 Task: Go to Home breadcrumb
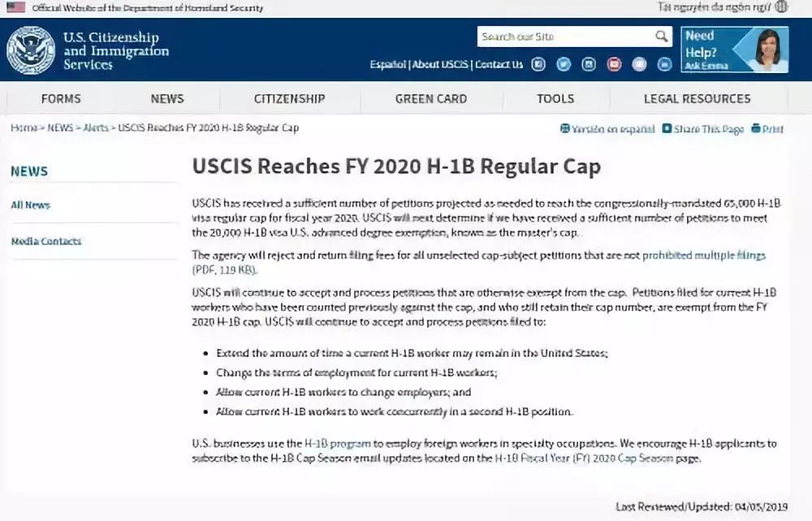[x=24, y=127]
